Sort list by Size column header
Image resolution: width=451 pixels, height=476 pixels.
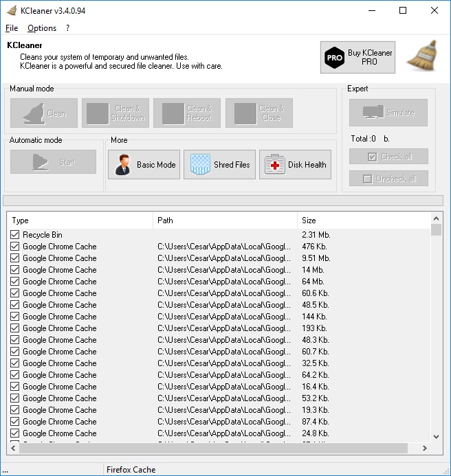click(364, 220)
